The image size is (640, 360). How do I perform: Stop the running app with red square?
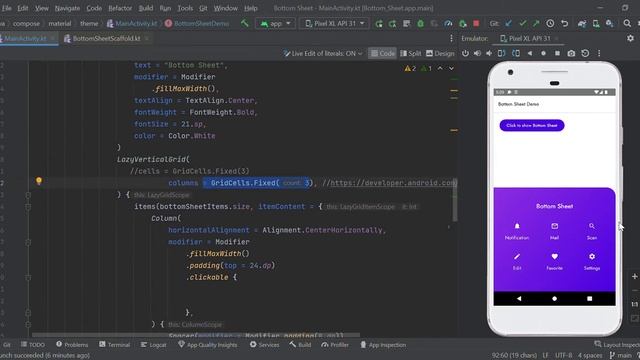point(476,23)
